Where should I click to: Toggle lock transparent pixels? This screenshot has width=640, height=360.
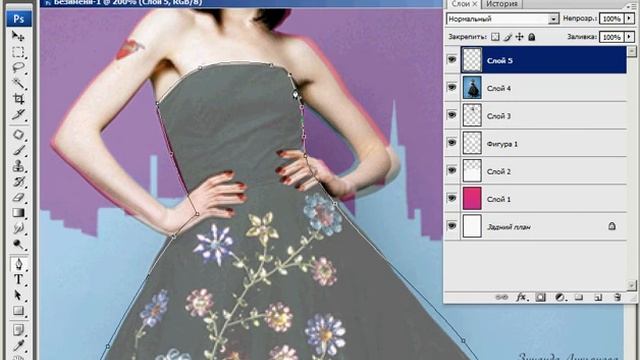(495, 37)
